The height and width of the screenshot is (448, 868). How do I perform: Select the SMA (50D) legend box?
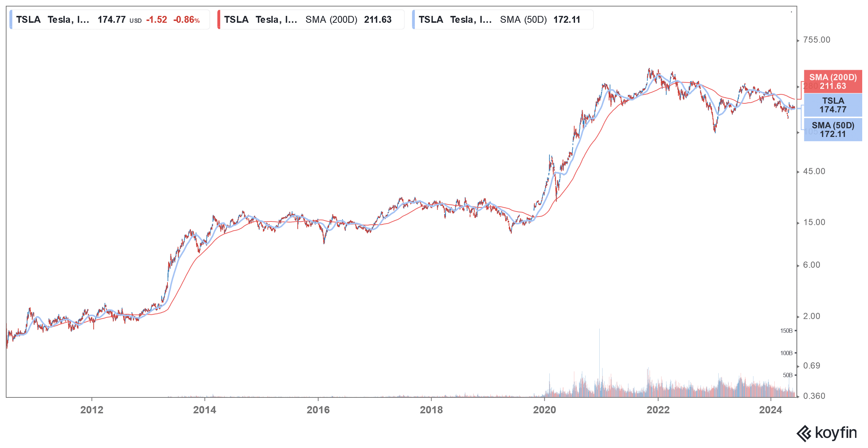click(503, 20)
